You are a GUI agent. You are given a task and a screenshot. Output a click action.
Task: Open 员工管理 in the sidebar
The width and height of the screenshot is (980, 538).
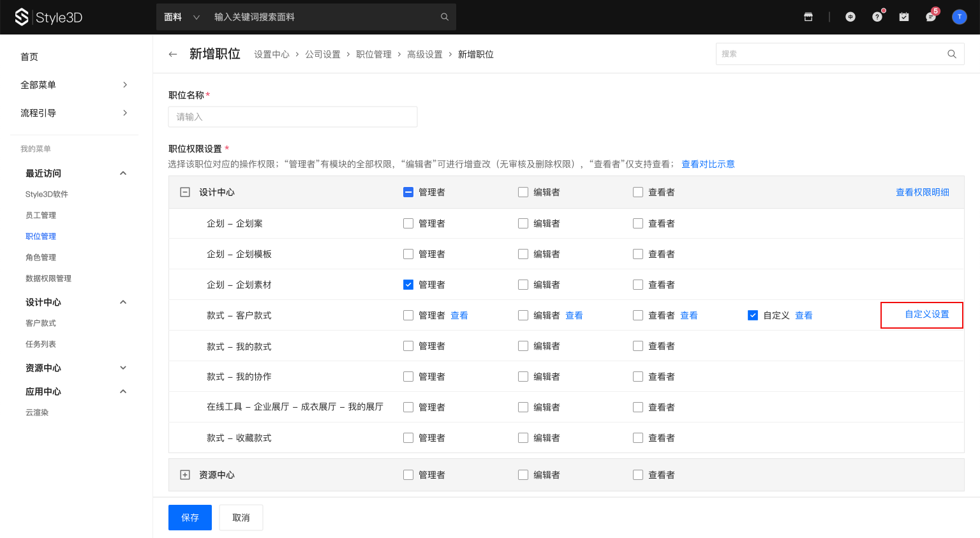tap(41, 215)
